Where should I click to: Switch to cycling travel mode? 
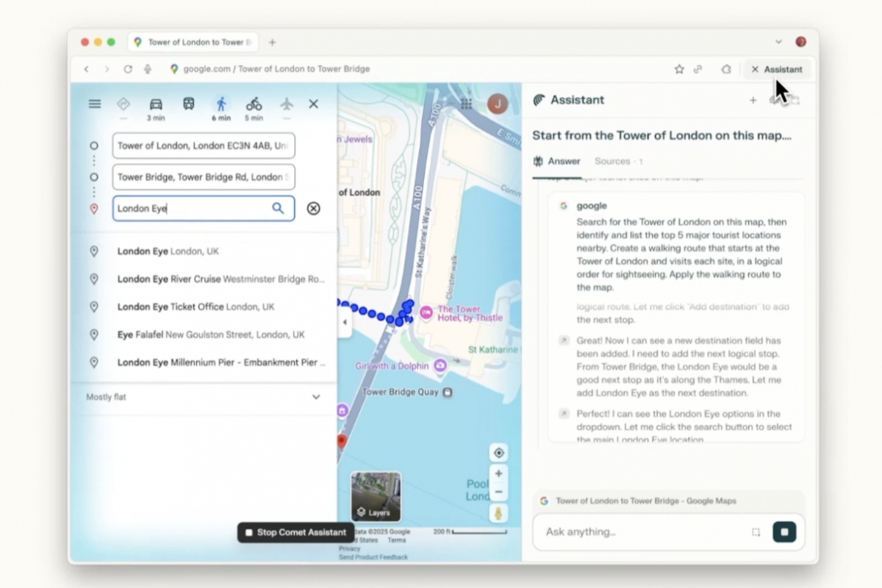254,104
